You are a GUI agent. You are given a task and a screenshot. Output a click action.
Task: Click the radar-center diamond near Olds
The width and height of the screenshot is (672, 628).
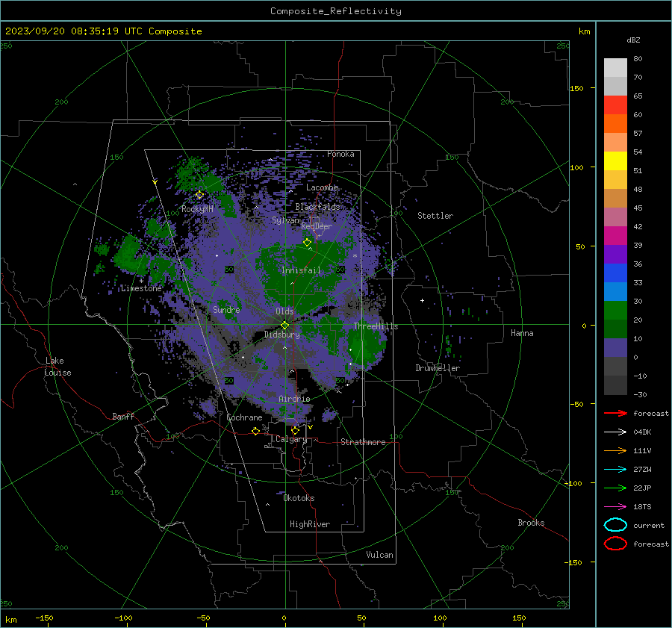pos(285,326)
